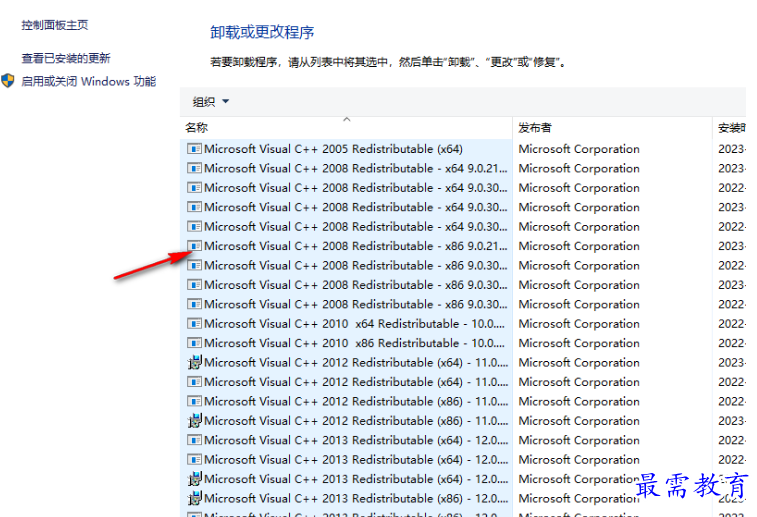This screenshot has height=517, width=757.
Task: Select Microsoft Visual C++ 2005 Redistributable (x64)
Action: point(333,149)
